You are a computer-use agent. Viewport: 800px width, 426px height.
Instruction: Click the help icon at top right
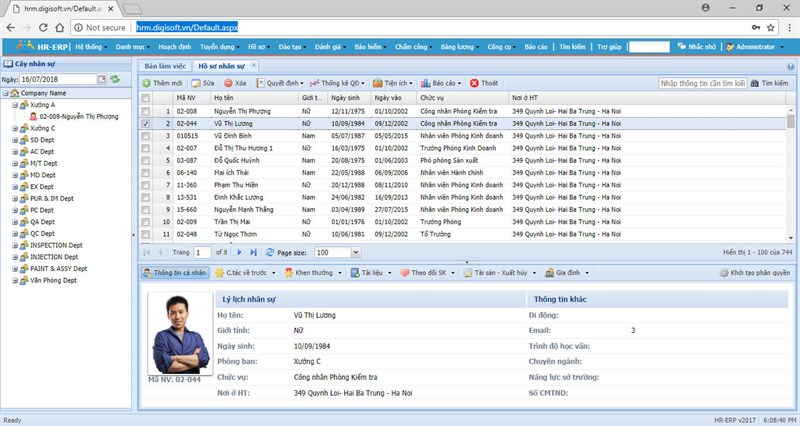click(791, 66)
